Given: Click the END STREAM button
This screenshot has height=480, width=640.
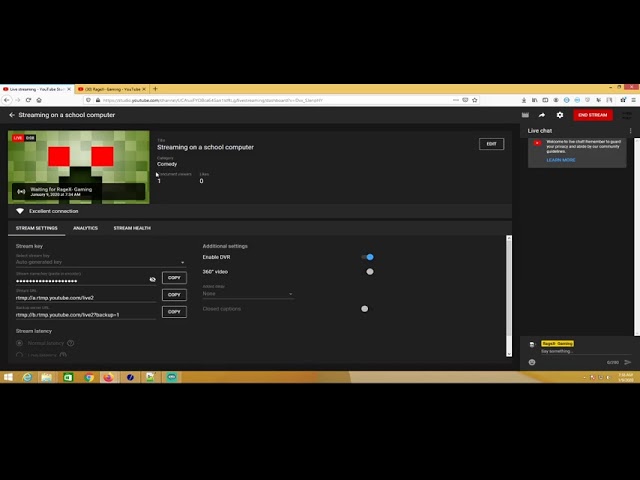Looking at the screenshot, I should tap(593, 115).
